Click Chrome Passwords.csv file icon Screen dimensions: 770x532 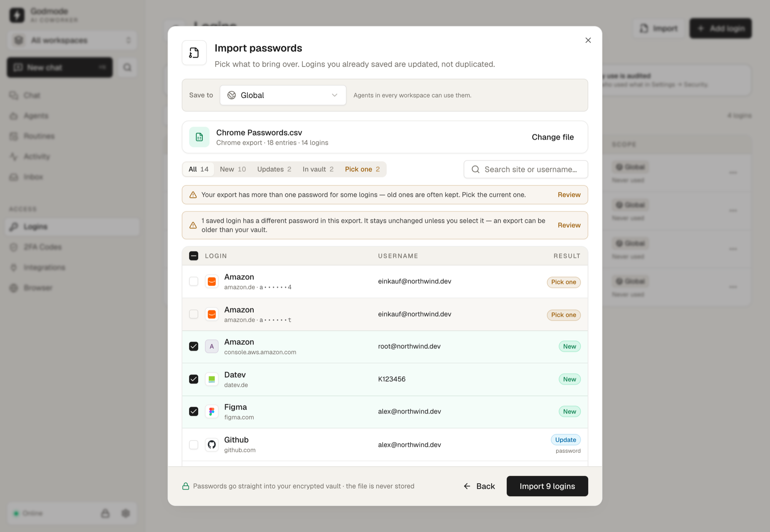point(199,137)
